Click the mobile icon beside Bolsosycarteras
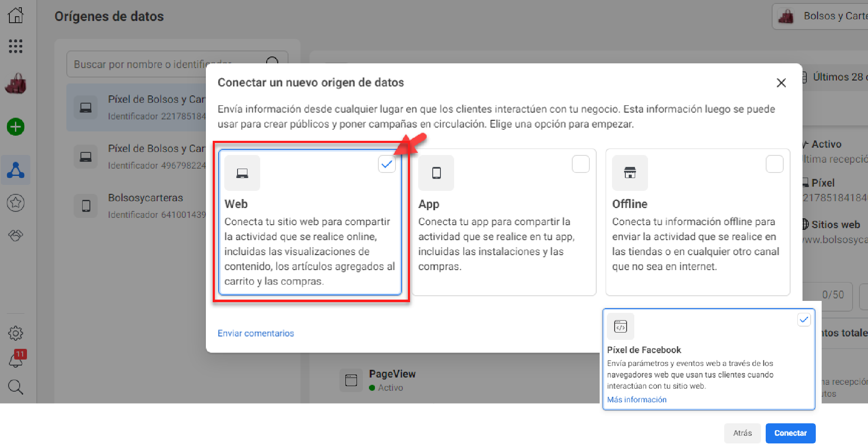The height and width of the screenshot is (446, 868). [x=86, y=206]
